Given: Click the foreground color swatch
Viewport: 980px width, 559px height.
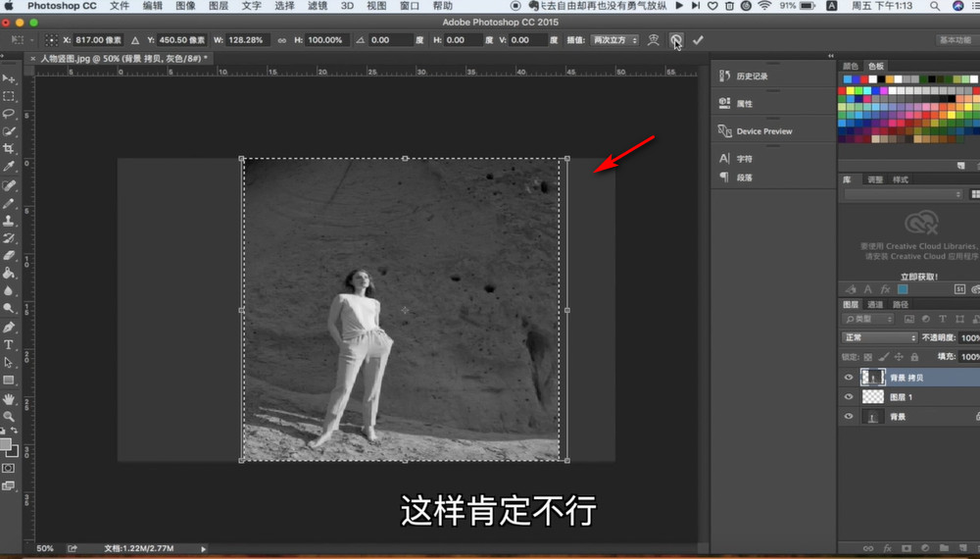Looking at the screenshot, I should 6,444.
